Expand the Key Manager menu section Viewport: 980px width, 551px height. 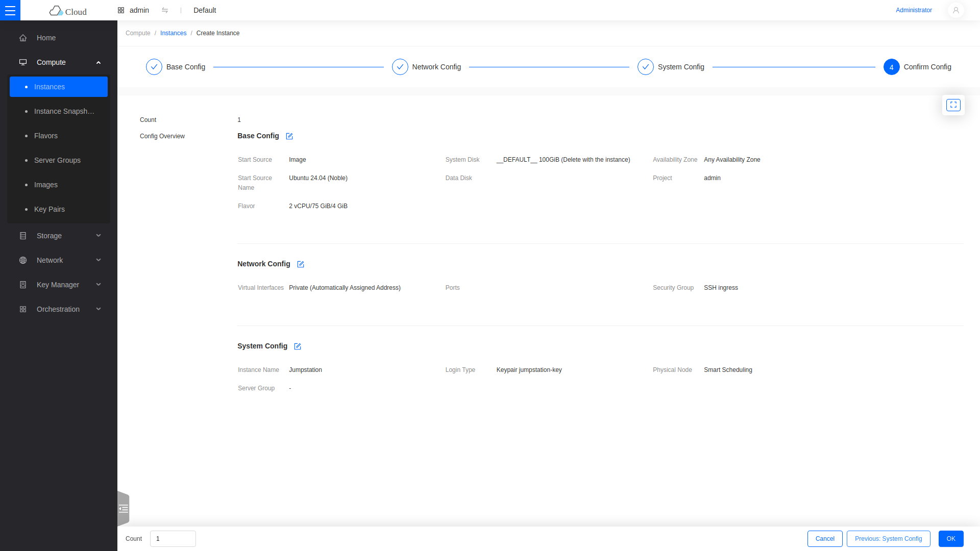pyautogui.click(x=59, y=285)
